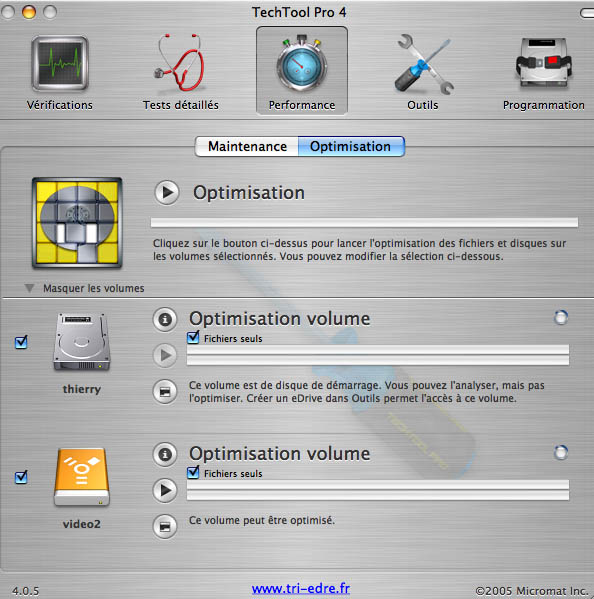The height and width of the screenshot is (599, 594).
Task: Click the thierry volume play button
Action: (165, 355)
